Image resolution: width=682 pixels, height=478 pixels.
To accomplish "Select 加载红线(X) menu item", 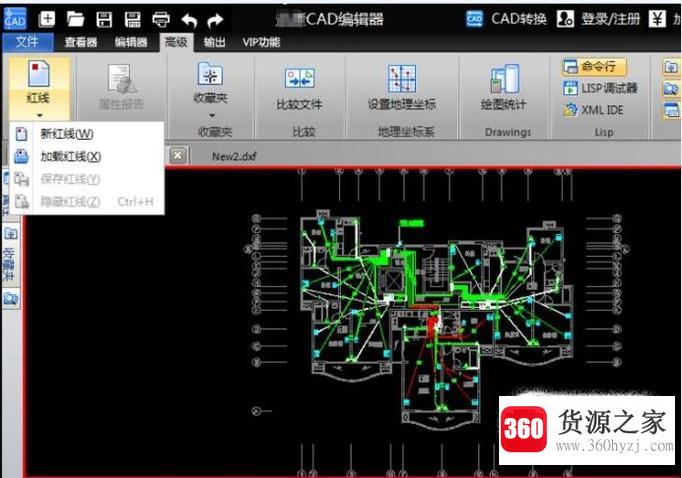I will (86, 156).
